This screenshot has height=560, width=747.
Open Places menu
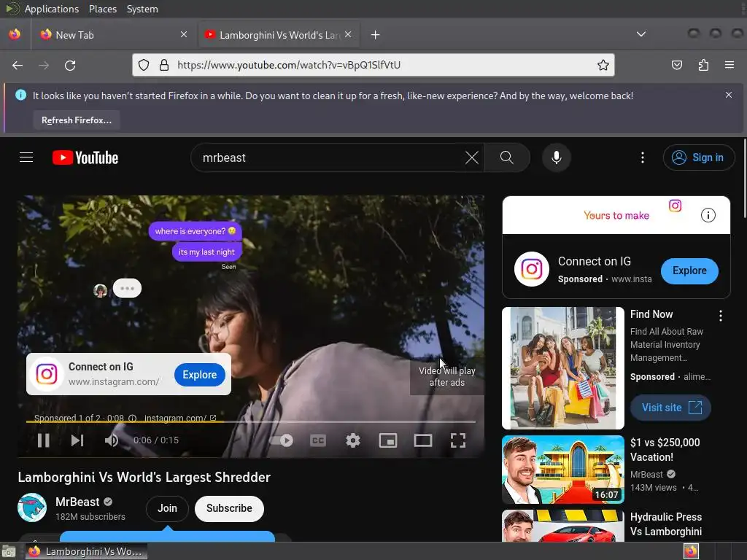click(102, 9)
